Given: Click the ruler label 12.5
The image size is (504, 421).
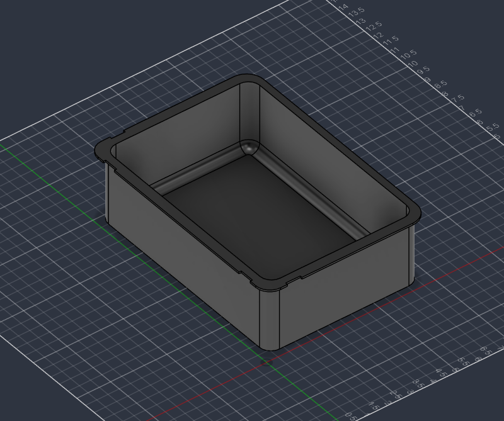Looking at the screenshot, I should 374,25.
